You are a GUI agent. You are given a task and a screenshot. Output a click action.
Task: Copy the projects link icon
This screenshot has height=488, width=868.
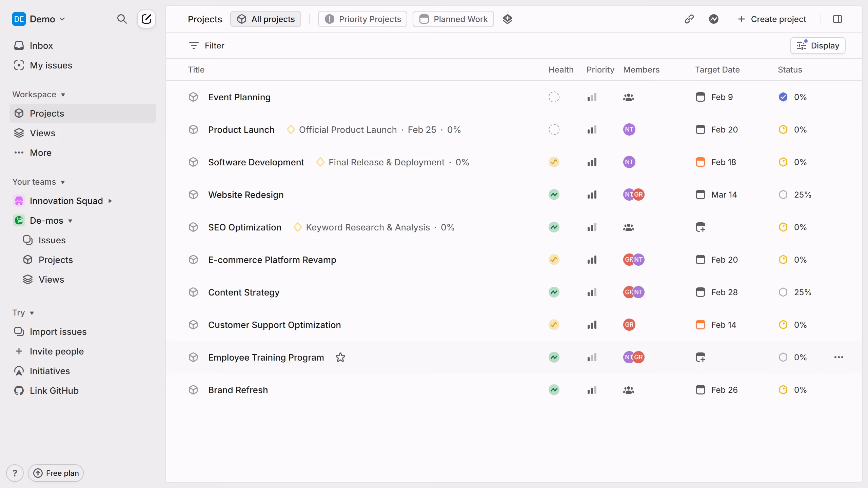(x=689, y=19)
